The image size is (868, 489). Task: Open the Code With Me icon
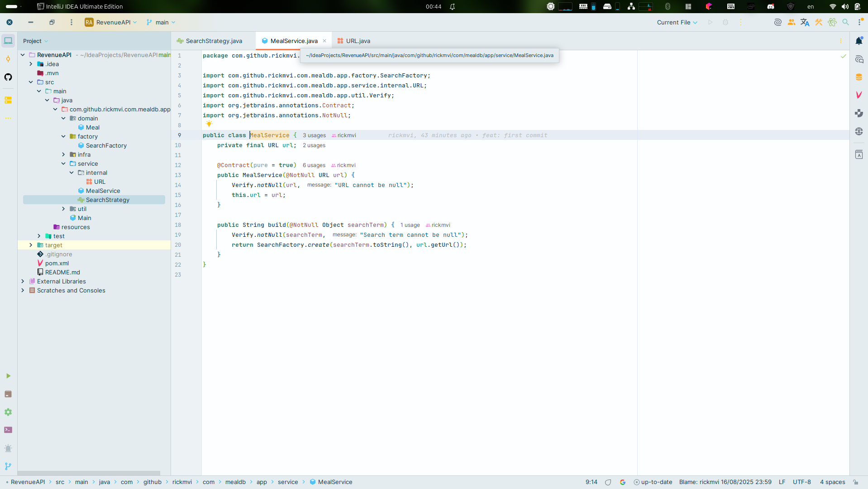point(791,22)
